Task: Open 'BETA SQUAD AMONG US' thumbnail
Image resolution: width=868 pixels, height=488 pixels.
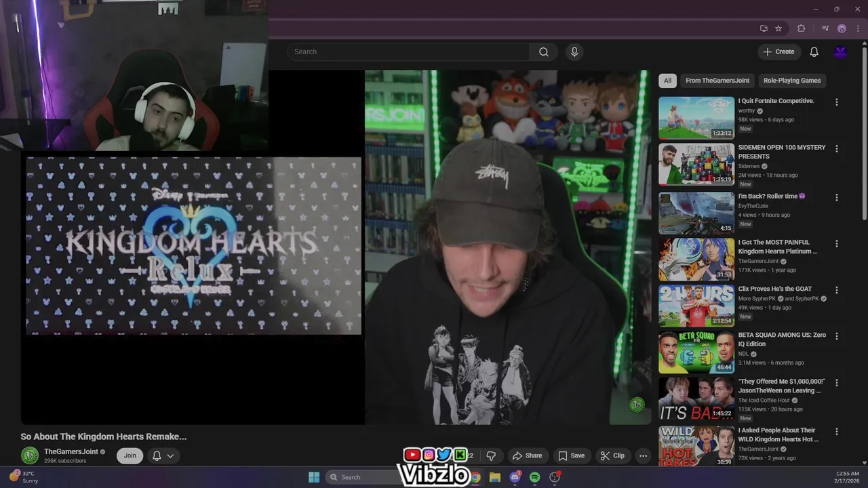Action: (696, 352)
